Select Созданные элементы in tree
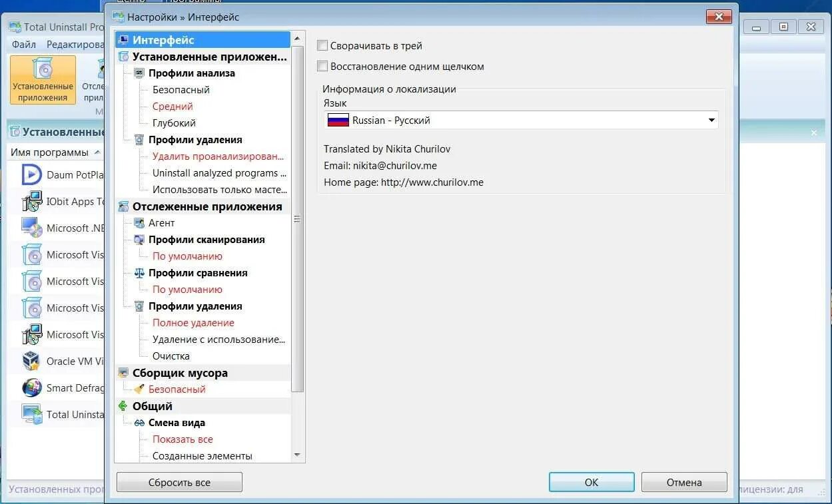 point(203,456)
